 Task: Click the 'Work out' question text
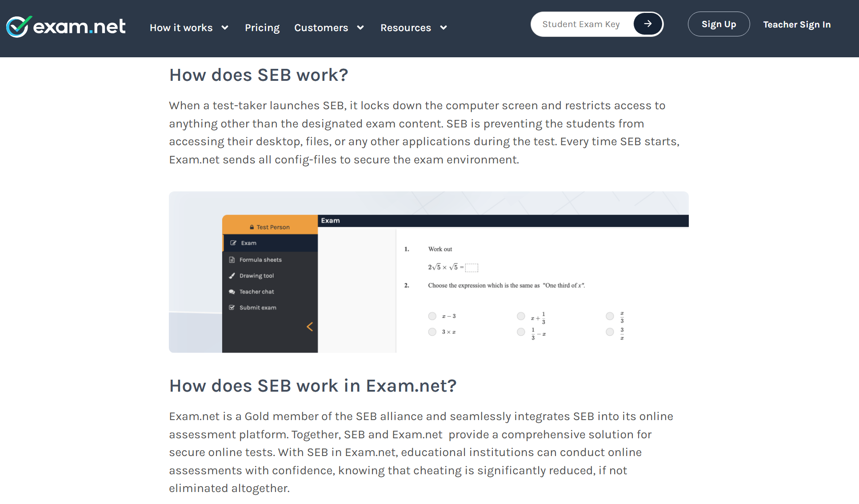(440, 249)
